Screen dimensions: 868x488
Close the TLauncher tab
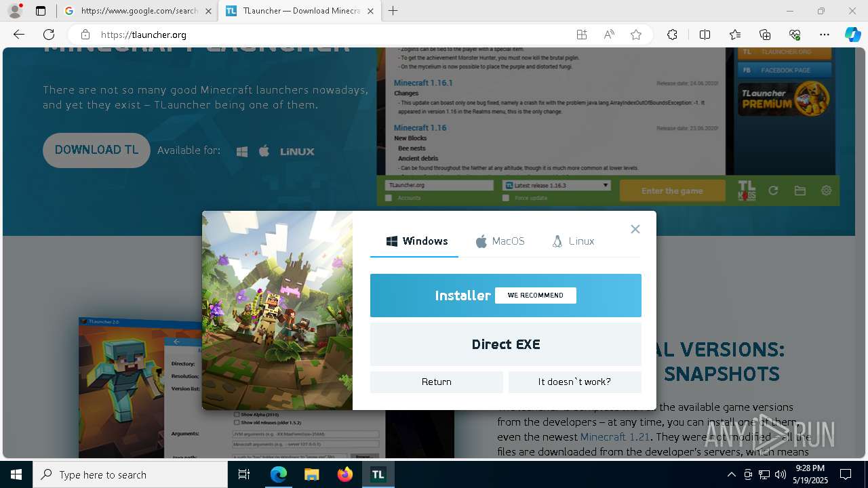(x=370, y=11)
